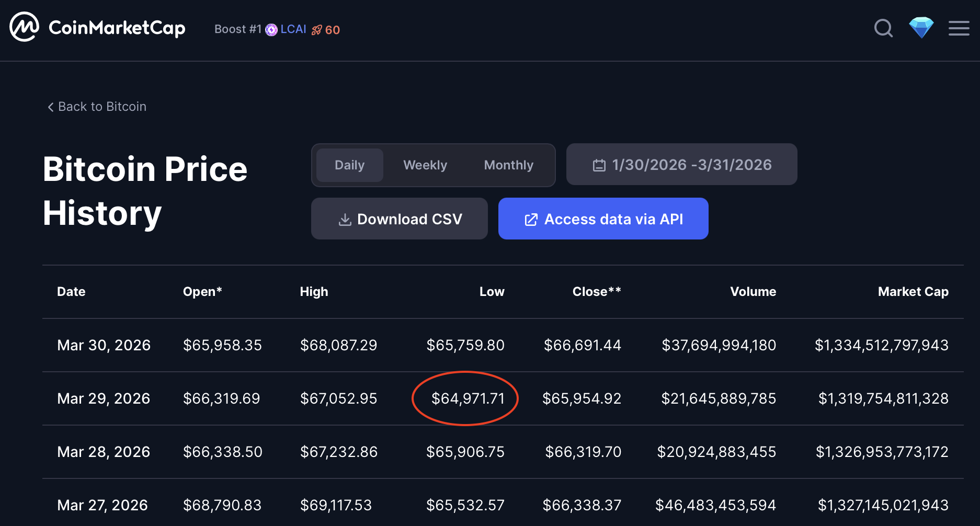
Task: Click the circled $64,971.71 low price
Action: (x=468, y=398)
